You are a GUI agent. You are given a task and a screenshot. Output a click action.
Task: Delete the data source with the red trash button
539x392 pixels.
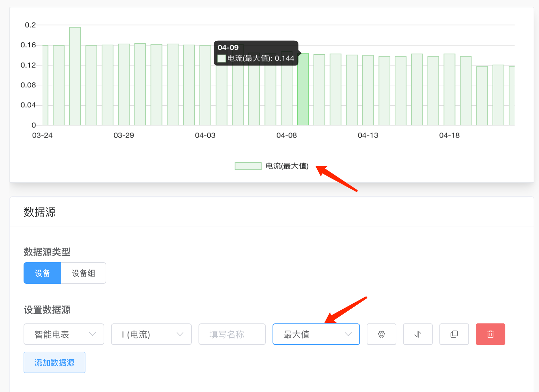pos(490,334)
